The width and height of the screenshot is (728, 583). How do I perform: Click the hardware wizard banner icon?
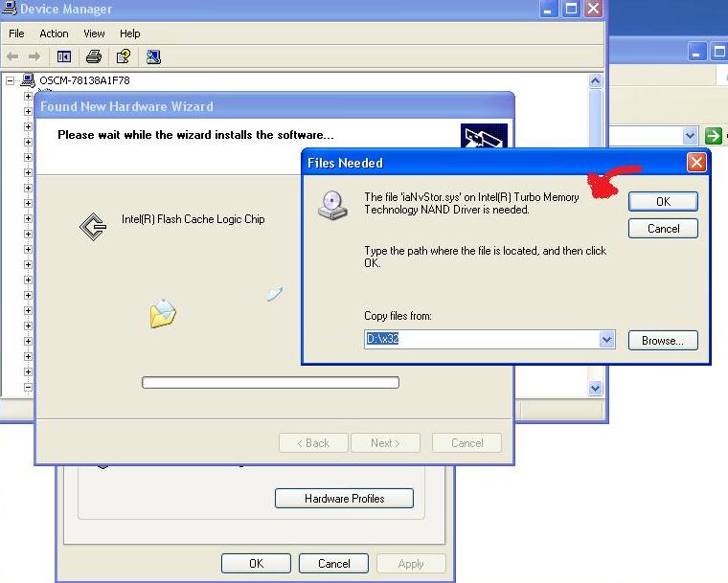coord(484,136)
